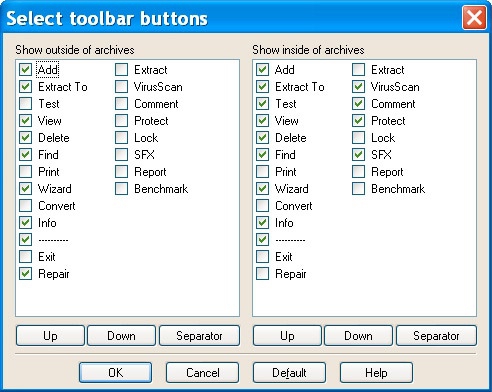The image size is (492, 392).
Task: Enable Lock checkbox in inside archives list
Action: [x=358, y=138]
